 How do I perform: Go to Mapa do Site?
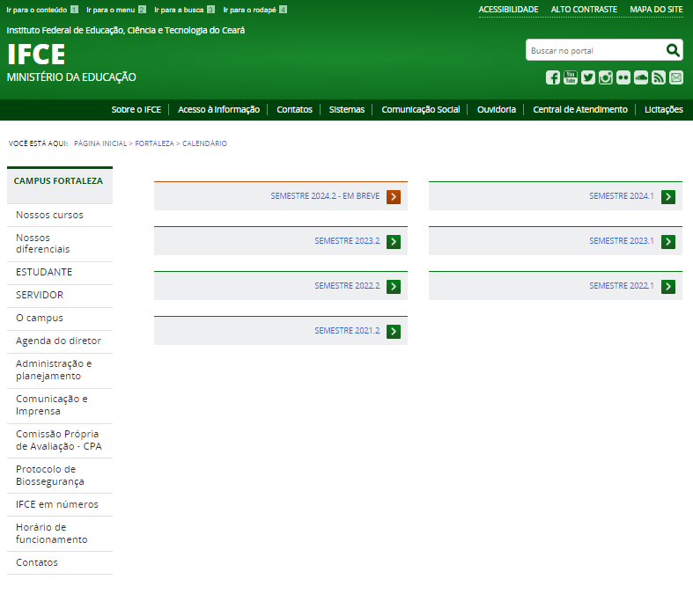(x=656, y=10)
